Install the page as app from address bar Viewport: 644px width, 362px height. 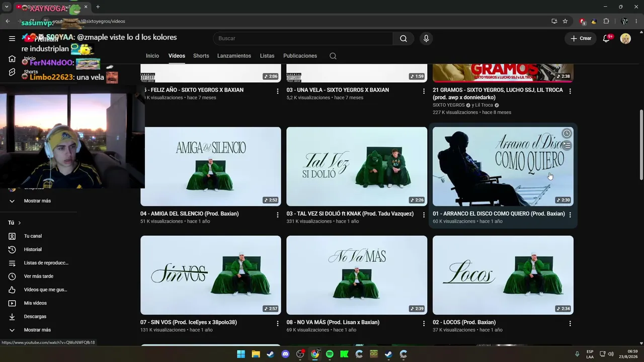tap(554, 21)
